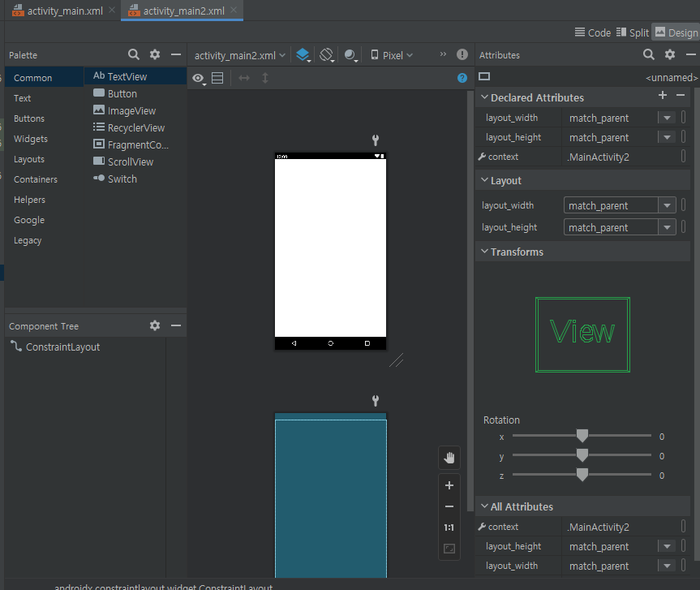The height and width of the screenshot is (590, 700).
Task: Adjust Rotation y slider
Action: point(582,455)
